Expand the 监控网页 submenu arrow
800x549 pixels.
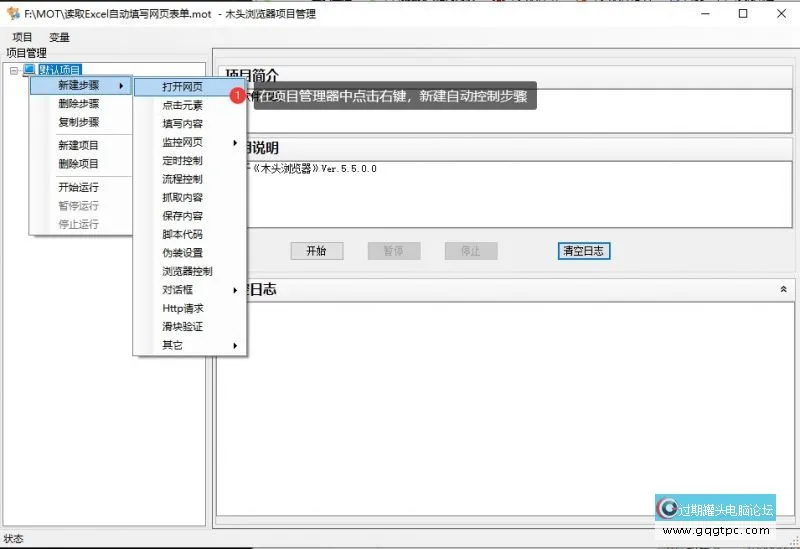[235, 143]
